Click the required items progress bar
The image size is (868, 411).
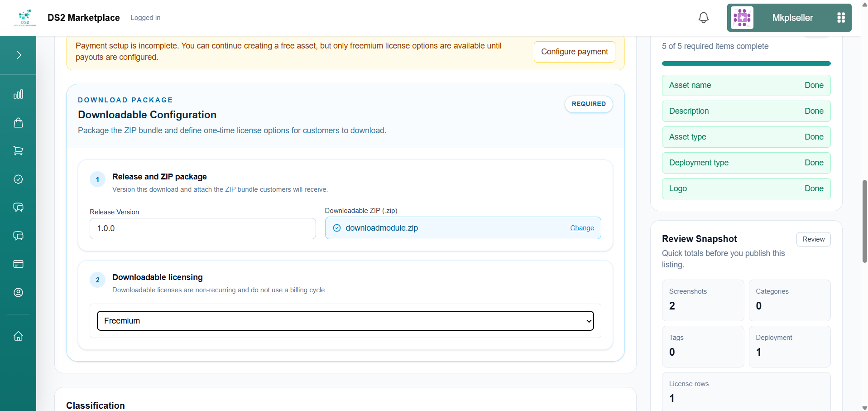pos(746,63)
